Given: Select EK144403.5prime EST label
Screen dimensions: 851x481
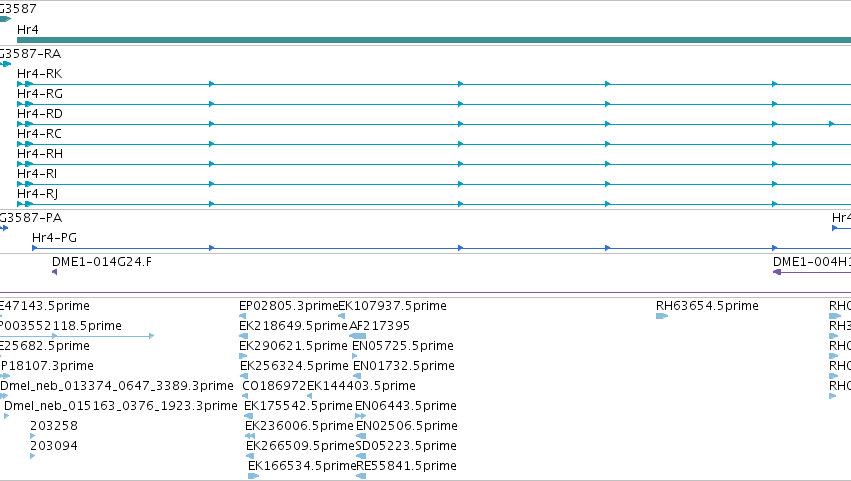Looking at the screenshot, I should [x=361, y=387].
